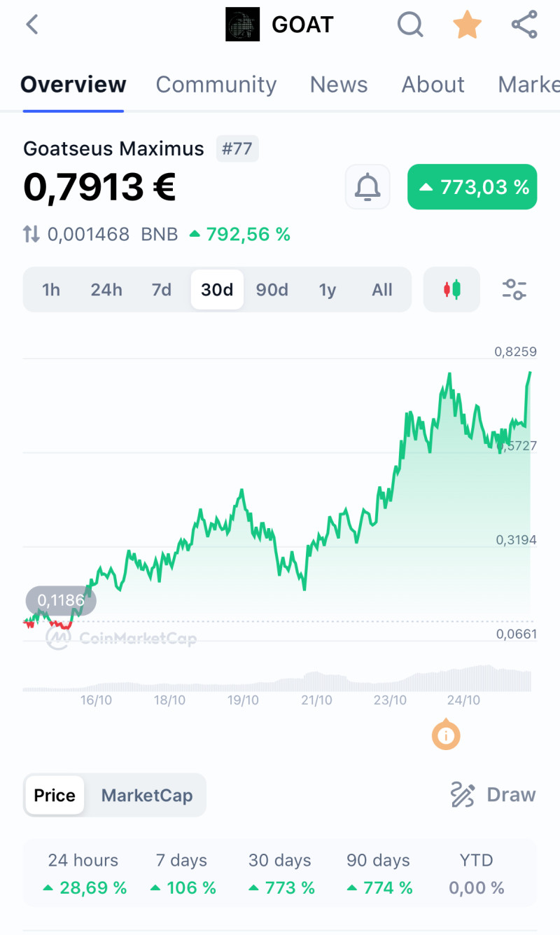The image size is (560, 935).
Task: Tap the #77 rank badge
Action: click(237, 148)
